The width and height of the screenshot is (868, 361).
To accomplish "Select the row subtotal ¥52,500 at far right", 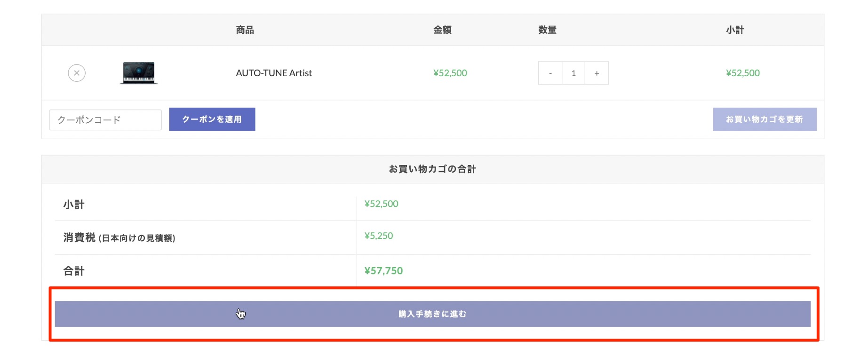I will 743,73.
